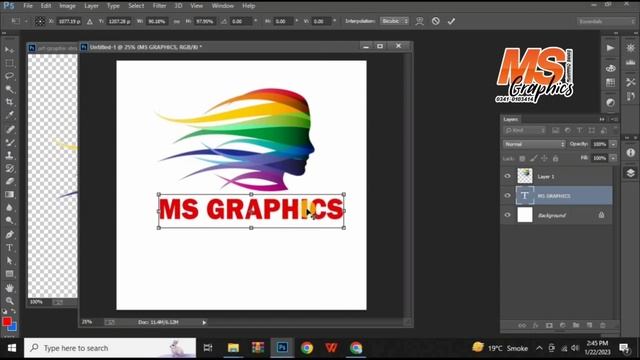This screenshot has height=360, width=640.
Task: Click the reference point location icon
Action: tap(40, 21)
